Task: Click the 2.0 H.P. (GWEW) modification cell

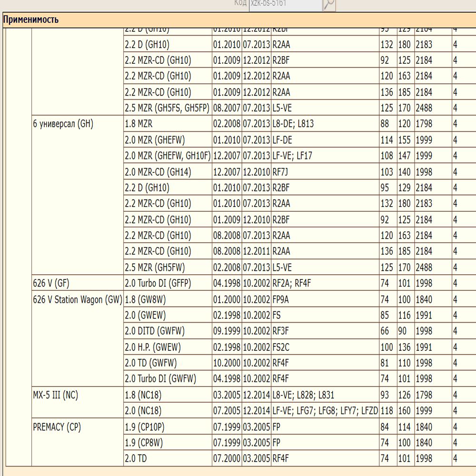Action: pos(168,347)
